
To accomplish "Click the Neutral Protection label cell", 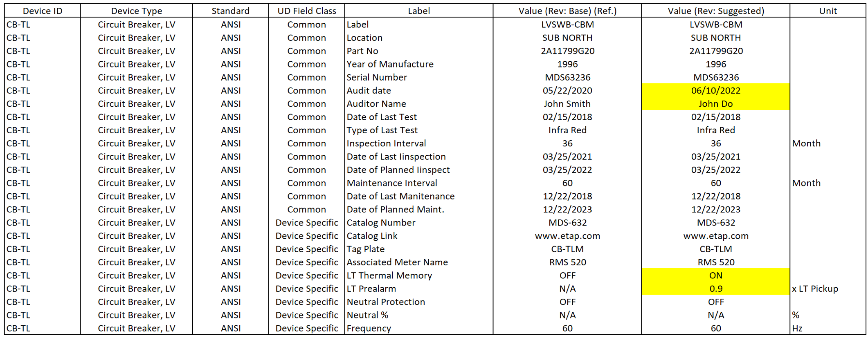I will tap(386, 302).
